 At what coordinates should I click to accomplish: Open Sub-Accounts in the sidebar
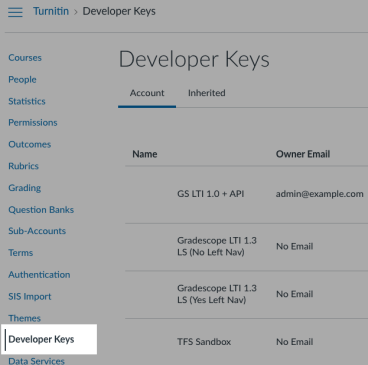[x=37, y=231]
